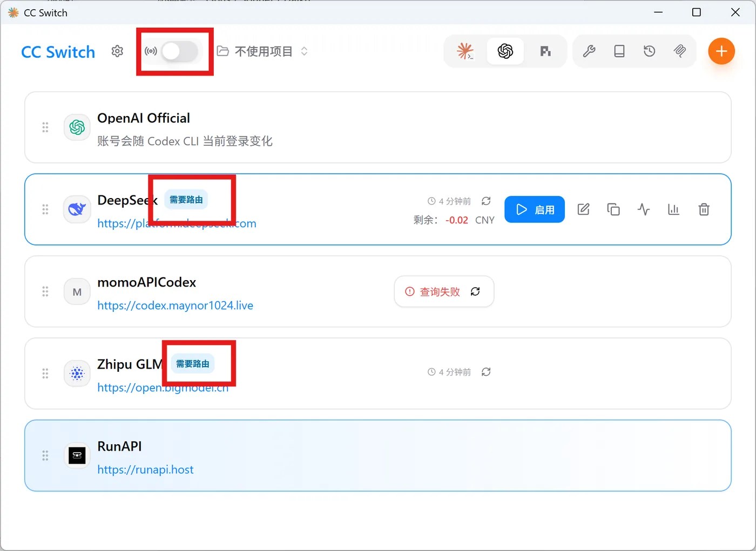Refresh the DeepSeek balance query
The width and height of the screenshot is (756, 551).
(486, 201)
